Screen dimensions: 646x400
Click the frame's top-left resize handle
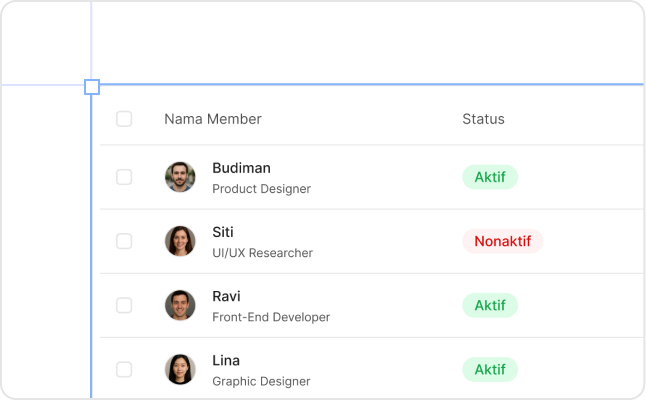click(x=92, y=87)
